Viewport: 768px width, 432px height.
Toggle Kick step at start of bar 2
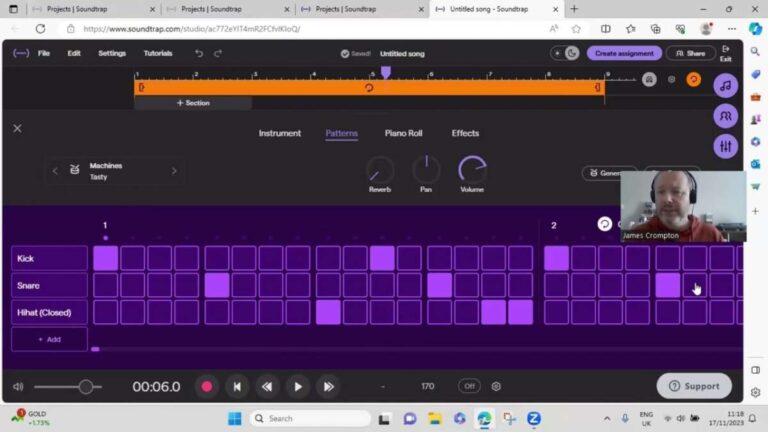[556, 258]
